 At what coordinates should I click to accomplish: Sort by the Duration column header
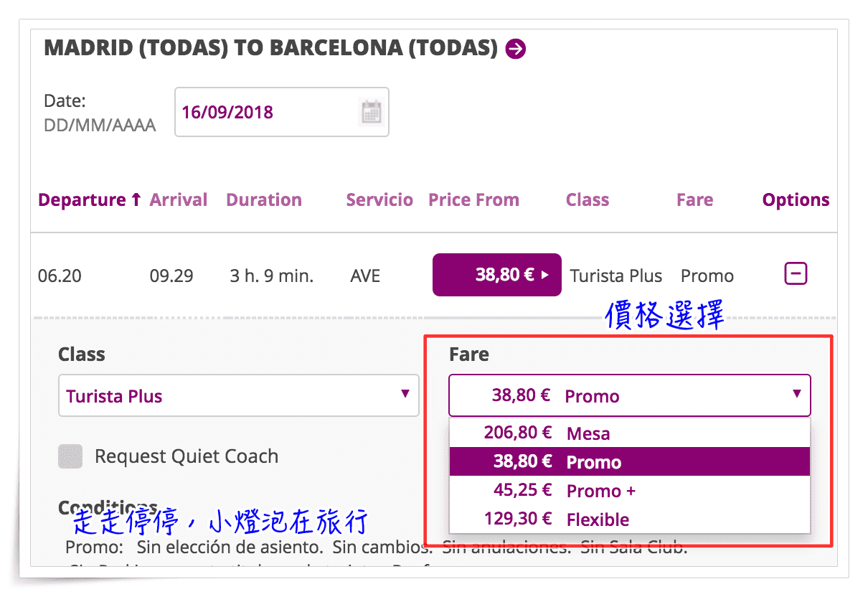[264, 200]
